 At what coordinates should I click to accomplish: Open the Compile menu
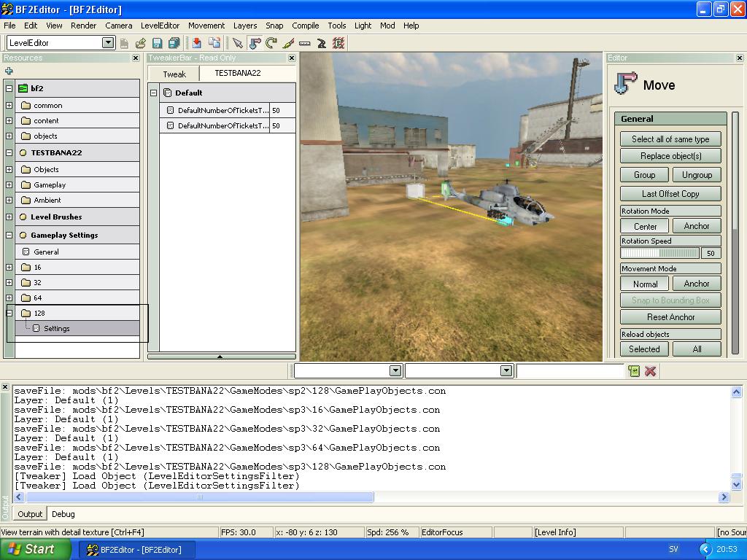(x=306, y=26)
